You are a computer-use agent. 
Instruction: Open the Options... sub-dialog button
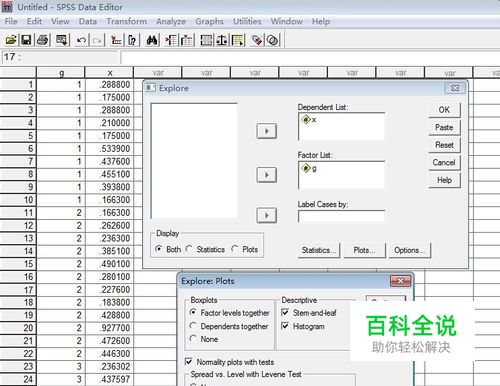410,250
